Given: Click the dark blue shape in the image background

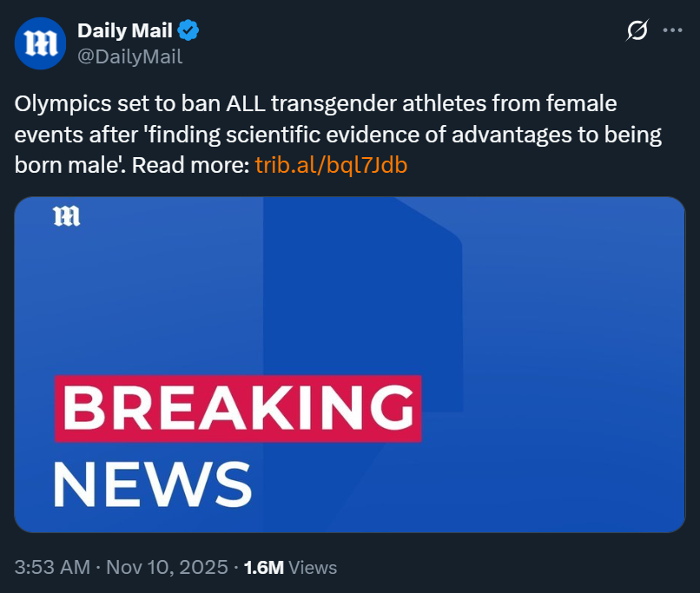Looking at the screenshot, I should pyautogui.click(x=365, y=287).
